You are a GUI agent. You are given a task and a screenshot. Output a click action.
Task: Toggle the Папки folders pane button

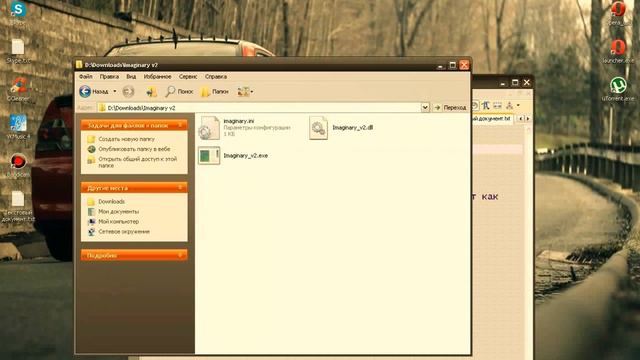coord(215,92)
